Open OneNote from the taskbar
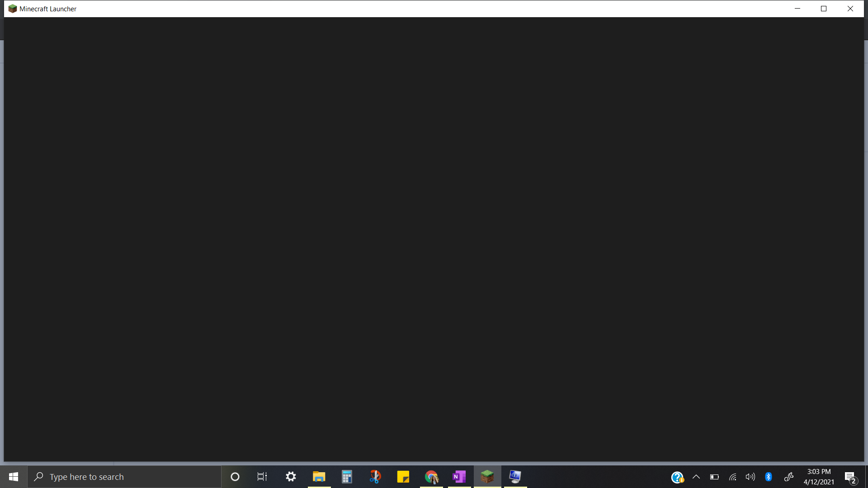 pyautogui.click(x=459, y=477)
